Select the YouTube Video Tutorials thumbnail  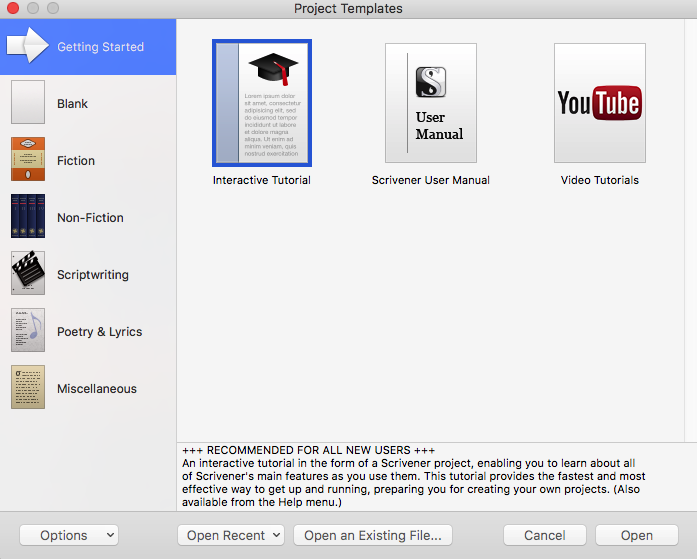tap(600, 103)
